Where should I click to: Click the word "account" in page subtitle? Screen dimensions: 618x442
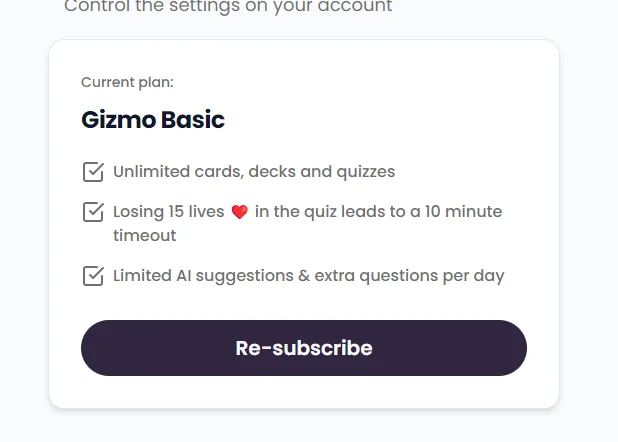coord(355,7)
